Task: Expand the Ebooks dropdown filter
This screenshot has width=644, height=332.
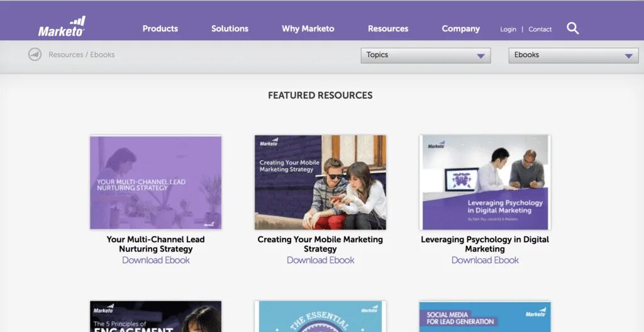Action: coord(574,55)
